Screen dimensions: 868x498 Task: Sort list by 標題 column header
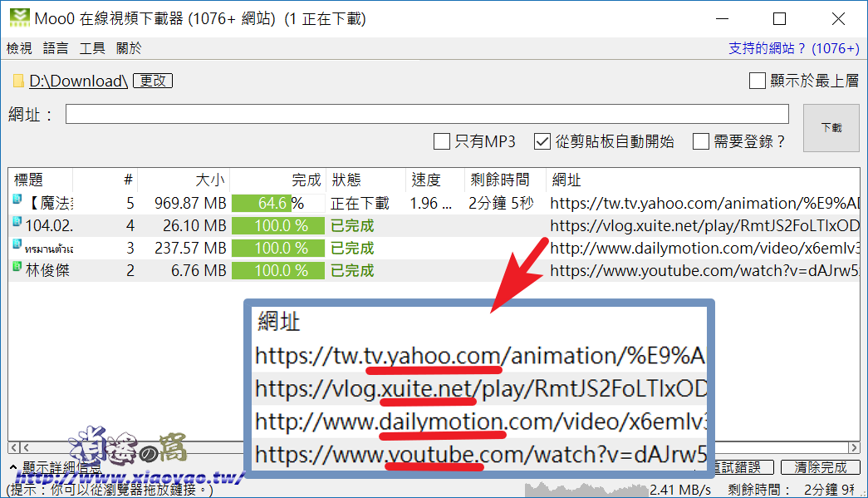click(x=41, y=180)
